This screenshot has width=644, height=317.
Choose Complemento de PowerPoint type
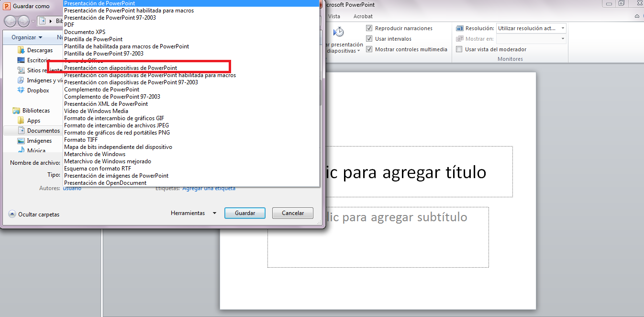pyautogui.click(x=191, y=90)
